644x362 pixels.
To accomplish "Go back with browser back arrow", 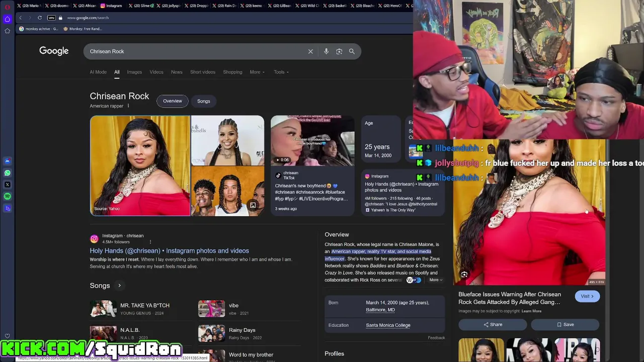I will [21, 18].
